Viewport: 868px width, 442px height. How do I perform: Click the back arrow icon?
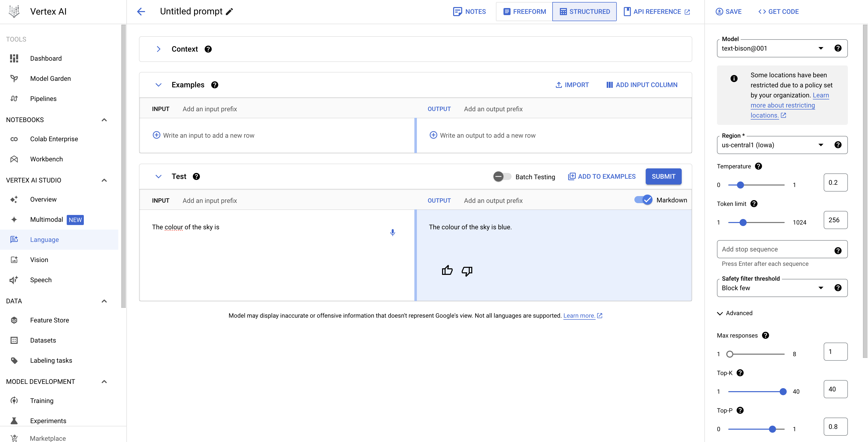pos(141,12)
